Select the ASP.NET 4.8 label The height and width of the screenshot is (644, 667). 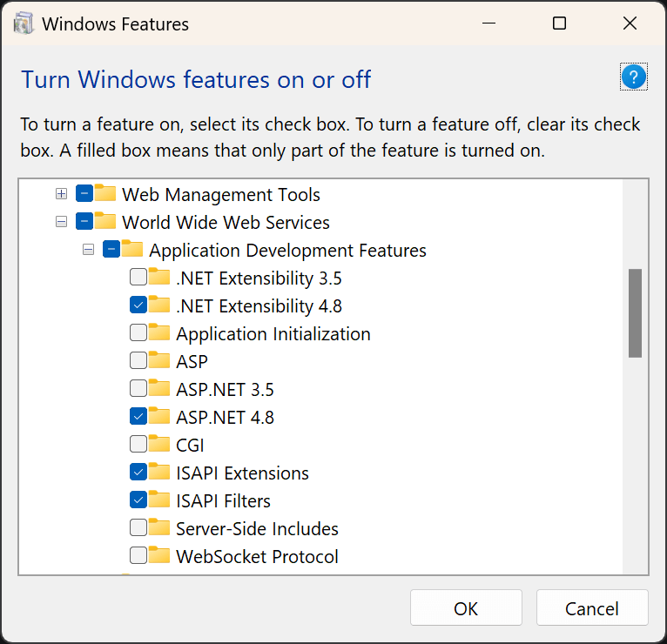pos(225,418)
